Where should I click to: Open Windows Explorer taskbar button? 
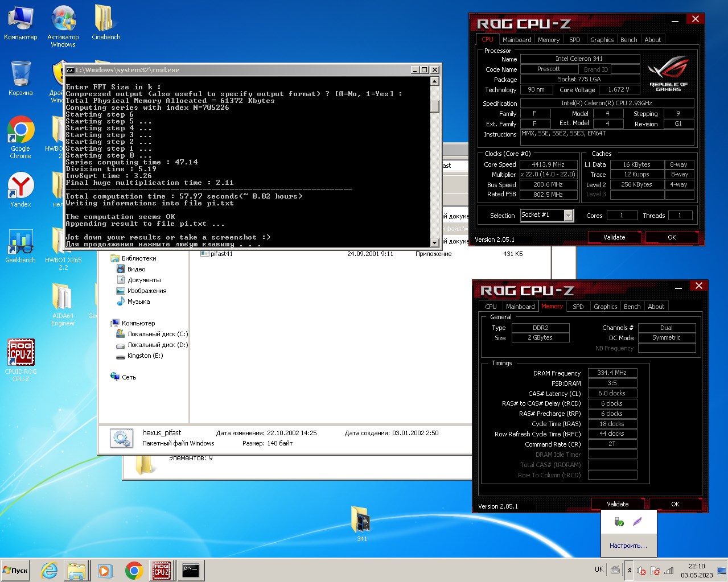(76, 570)
